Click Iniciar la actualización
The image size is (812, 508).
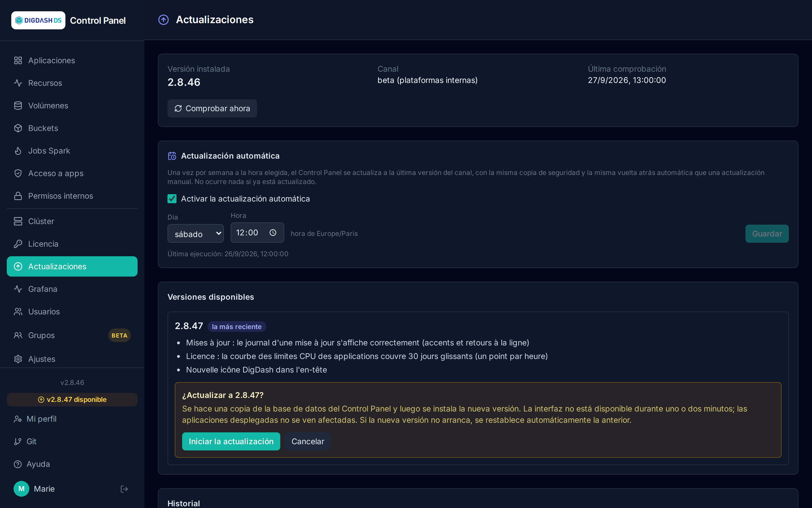231,441
